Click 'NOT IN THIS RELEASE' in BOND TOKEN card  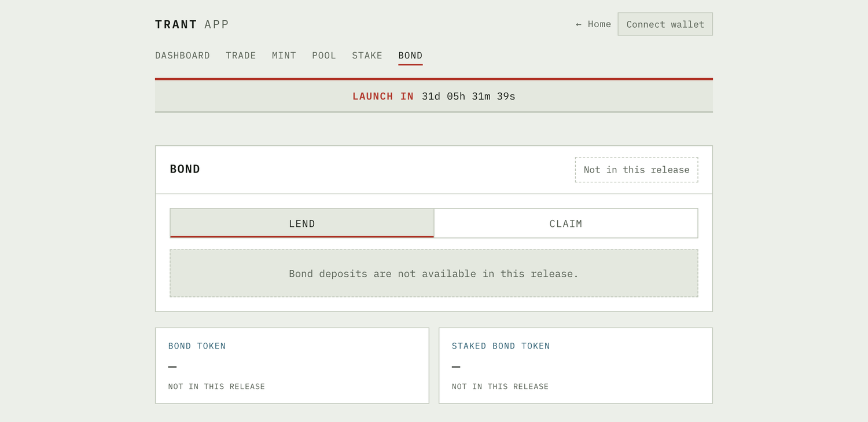(x=216, y=387)
